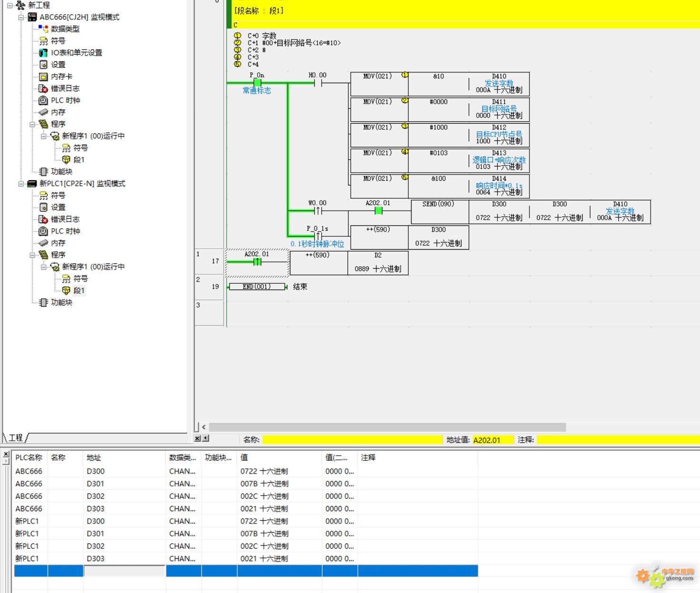This screenshot has height=593, width=700.
Task: Select the 数据类型 icon under ABC666
Action: tap(43, 29)
